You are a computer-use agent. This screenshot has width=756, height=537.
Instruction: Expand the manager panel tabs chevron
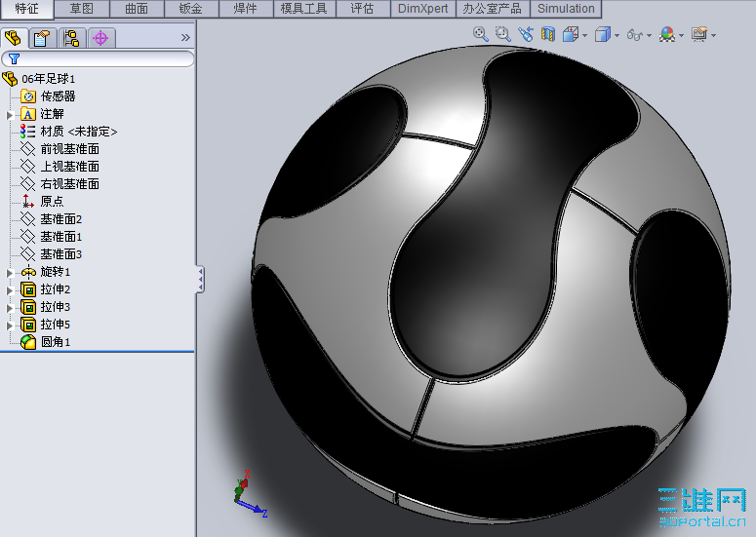[x=185, y=38]
